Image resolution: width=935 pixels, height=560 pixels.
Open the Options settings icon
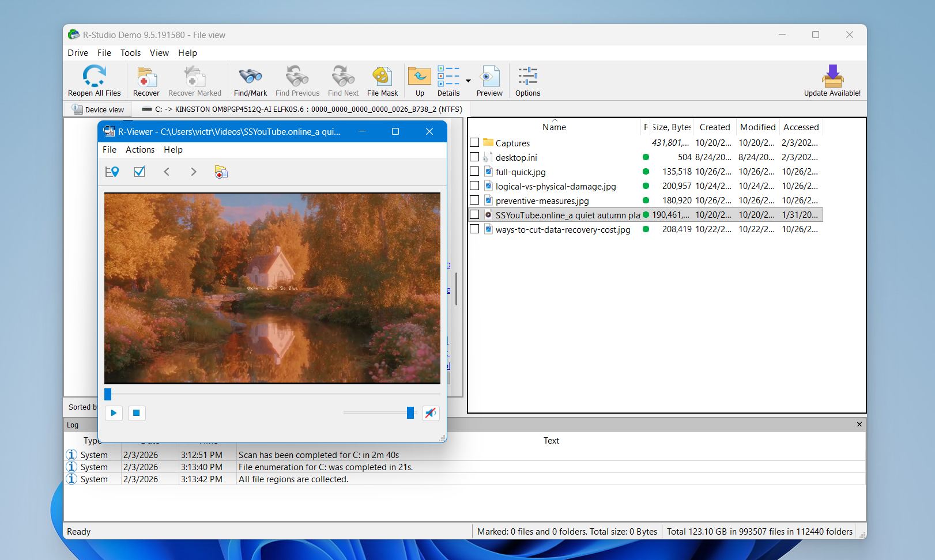(x=527, y=77)
